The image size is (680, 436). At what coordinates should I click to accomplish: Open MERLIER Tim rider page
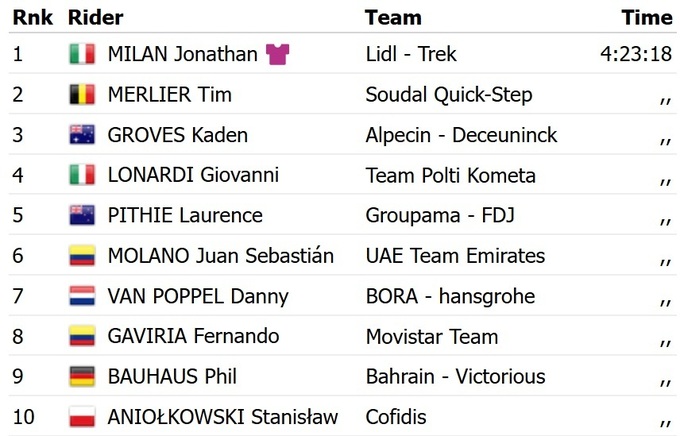click(x=169, y=95)
